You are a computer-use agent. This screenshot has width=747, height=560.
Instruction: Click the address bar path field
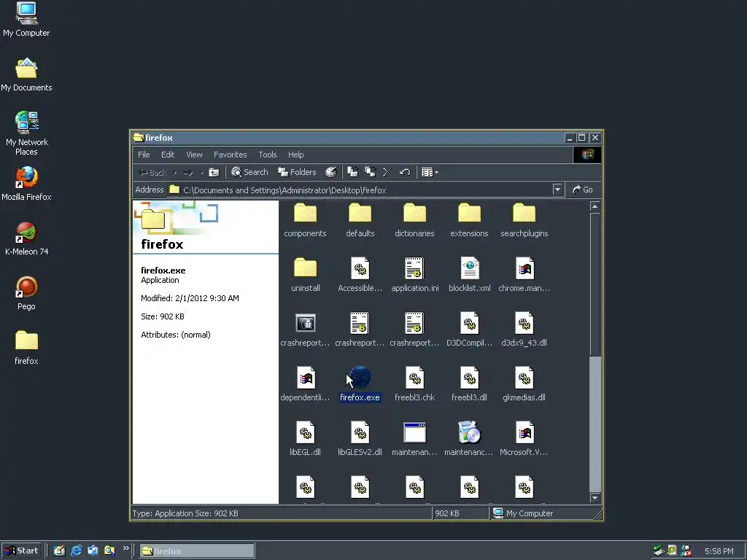[367, 190]
